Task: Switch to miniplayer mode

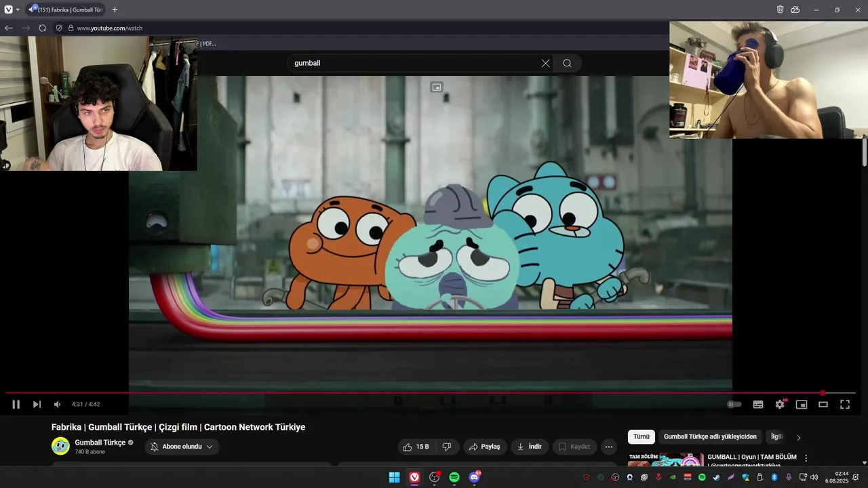Action: point(802,405)
